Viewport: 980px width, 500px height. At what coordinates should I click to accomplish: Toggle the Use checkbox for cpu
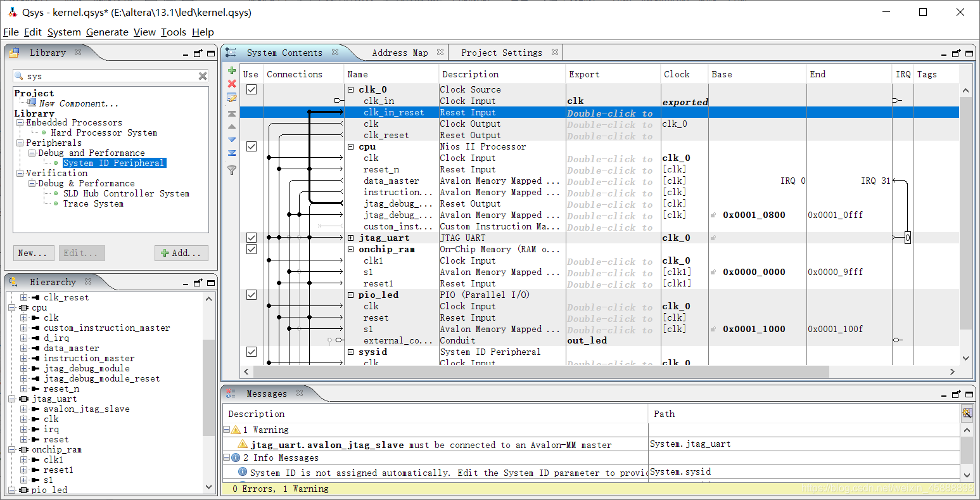coord(251,146)
